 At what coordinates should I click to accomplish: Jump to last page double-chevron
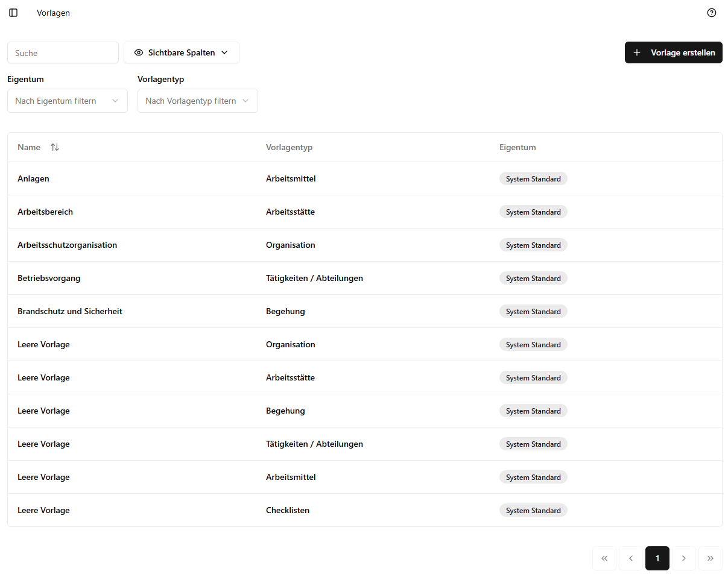click(711, 558)
